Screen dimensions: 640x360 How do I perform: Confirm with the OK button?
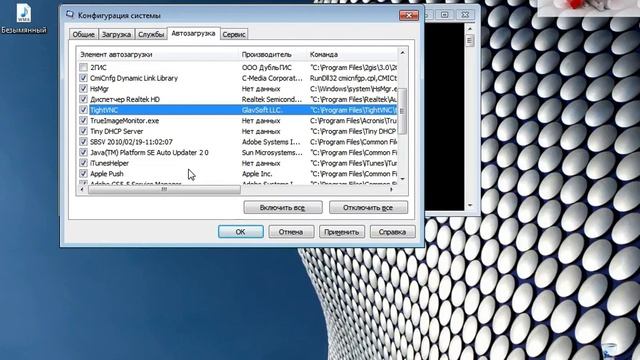coord(240,231)
